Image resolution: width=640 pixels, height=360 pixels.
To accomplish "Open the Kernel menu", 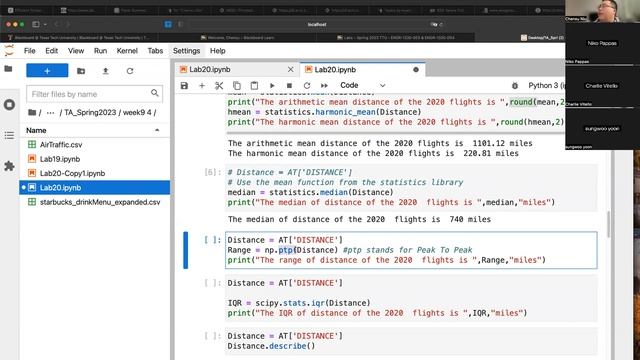I will point(127,51).
